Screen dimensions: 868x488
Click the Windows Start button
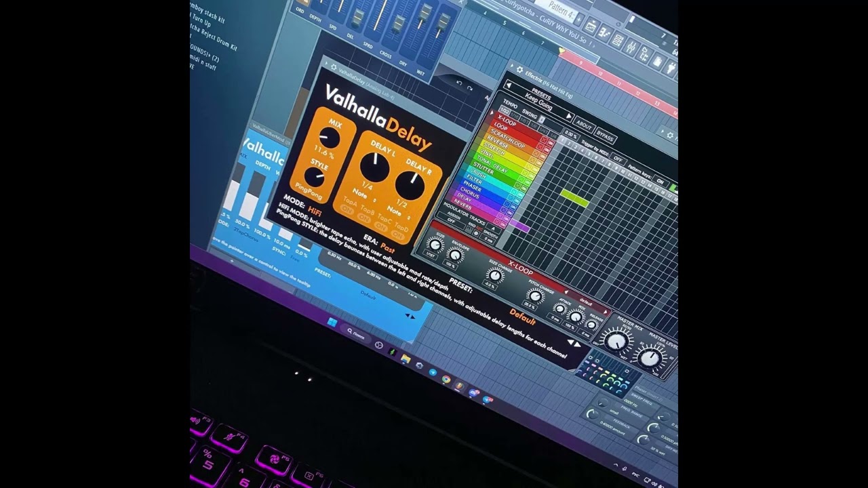click(332, 322)
